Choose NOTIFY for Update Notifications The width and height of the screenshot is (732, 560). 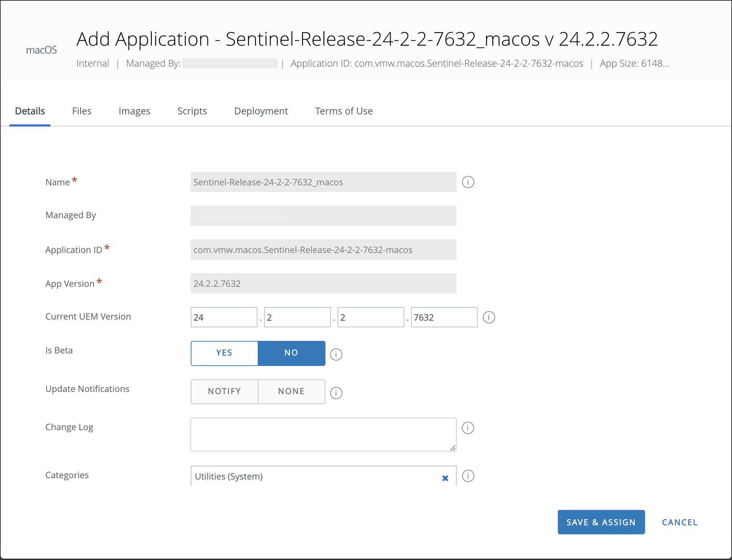click(x=224, y=391)
